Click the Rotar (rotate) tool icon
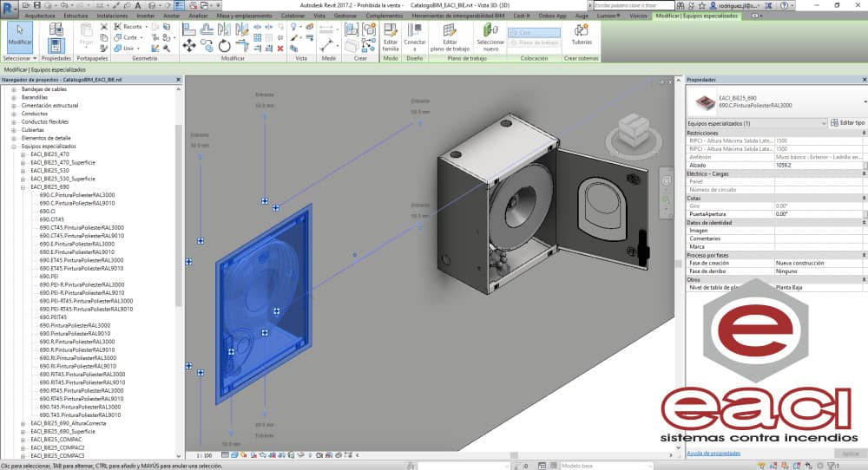Image resolution: width=868 pixels, height=470 pixels. click(x=224, y=45)
